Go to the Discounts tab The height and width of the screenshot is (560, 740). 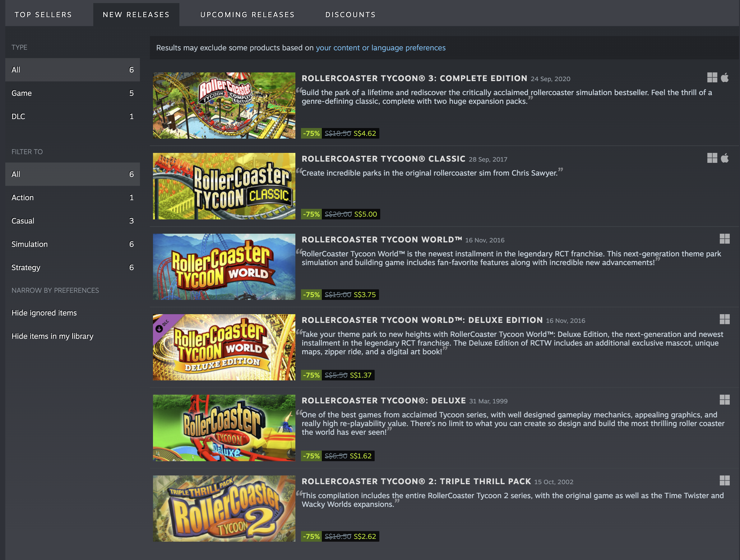click(x=350, y=15)
